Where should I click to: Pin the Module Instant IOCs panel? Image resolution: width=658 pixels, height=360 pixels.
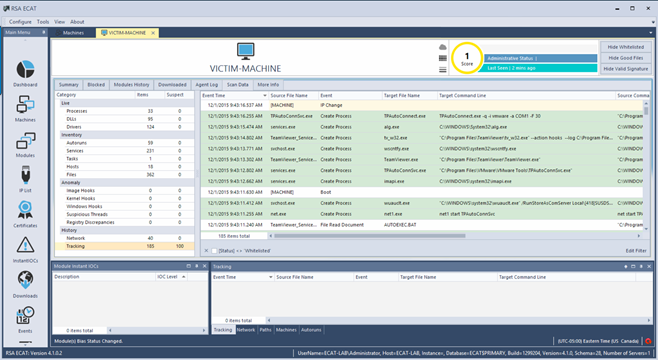[x=196, y=266]
